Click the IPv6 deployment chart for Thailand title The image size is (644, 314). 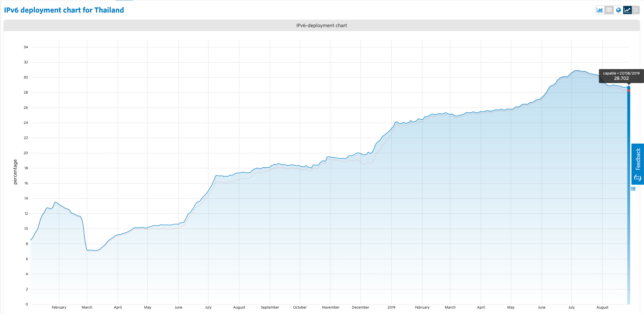(64, 10)
